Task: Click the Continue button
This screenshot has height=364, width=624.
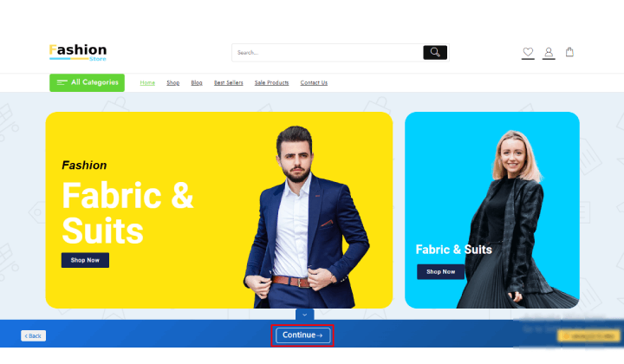Action: [302, 335]
